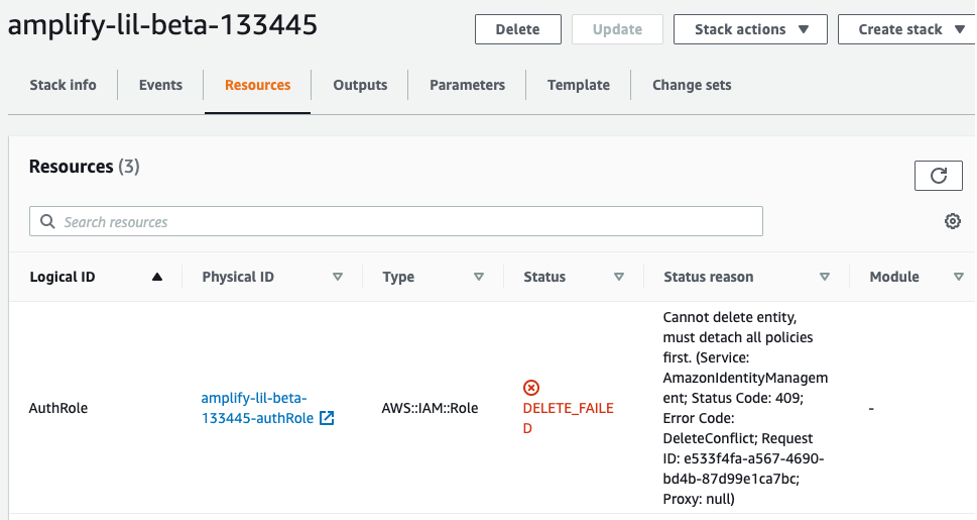Viewport: 977px width, 520px height.
Task: Go to the Parameters tab
Action: coord(467,85)
